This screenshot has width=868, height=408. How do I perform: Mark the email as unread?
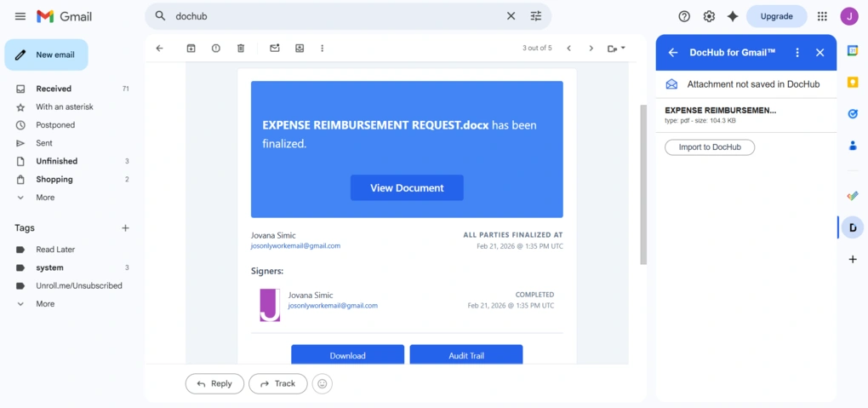[275, 49]
